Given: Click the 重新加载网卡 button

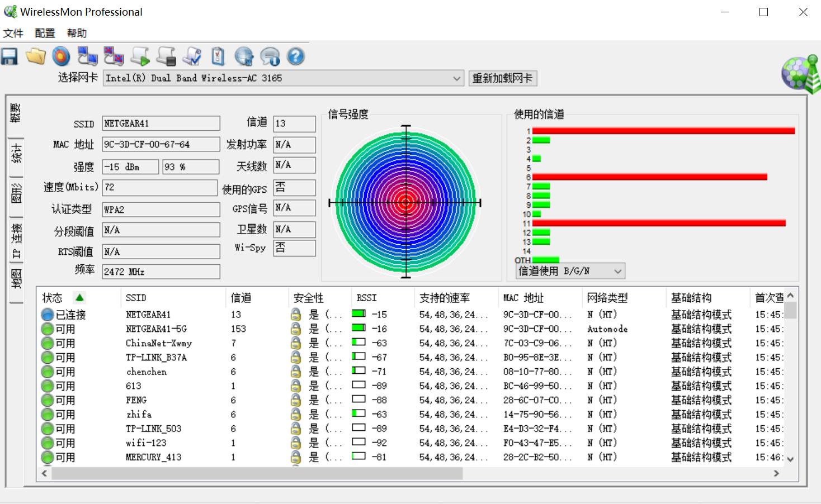Looking at the screenshot, I should pyautogui.click(x=502, y=78).
